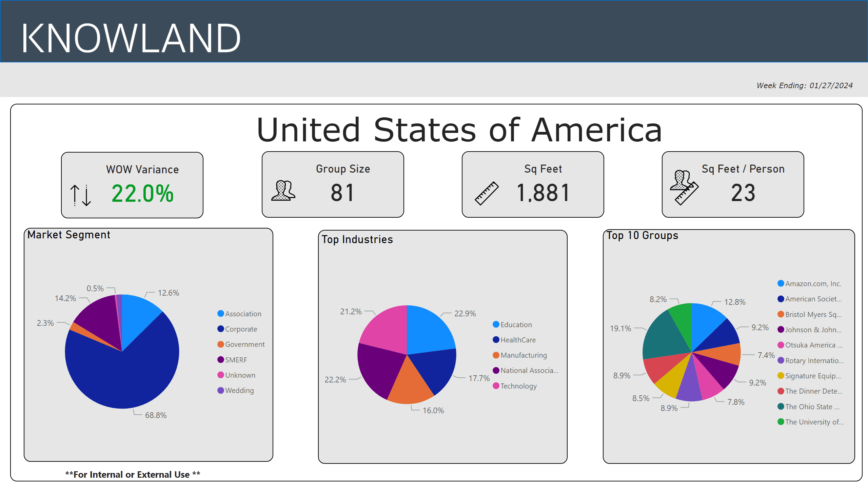Image resolution: width=868 pixels, height=495 pixels.
Task: Select the Association legend marker
Action: pos(221,314)
